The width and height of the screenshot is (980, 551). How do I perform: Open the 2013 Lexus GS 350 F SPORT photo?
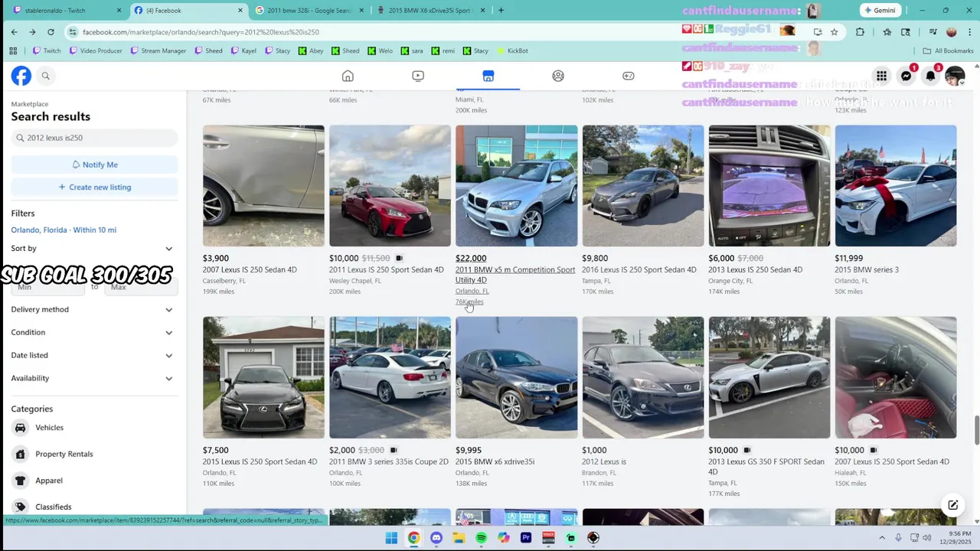tap(769, 377)
